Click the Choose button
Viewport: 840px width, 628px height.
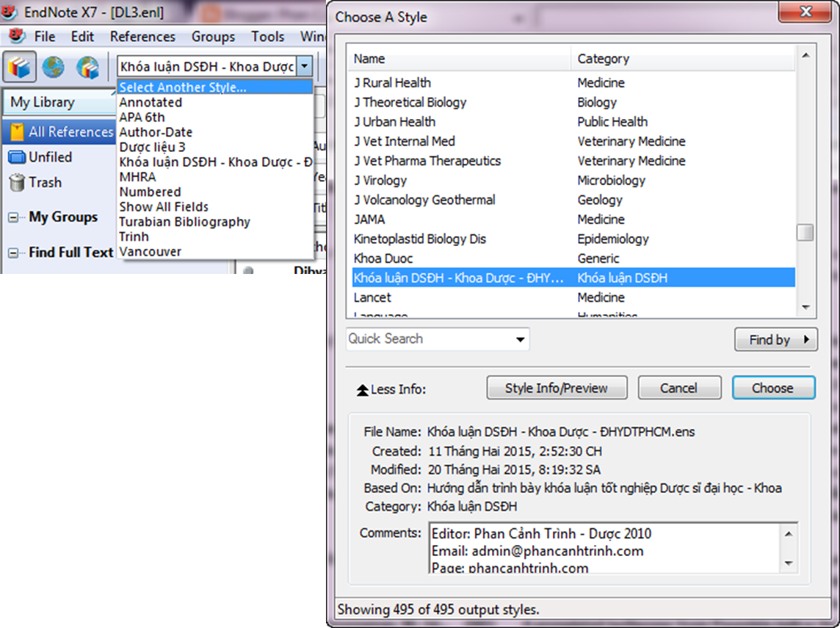tap(774, 388)
